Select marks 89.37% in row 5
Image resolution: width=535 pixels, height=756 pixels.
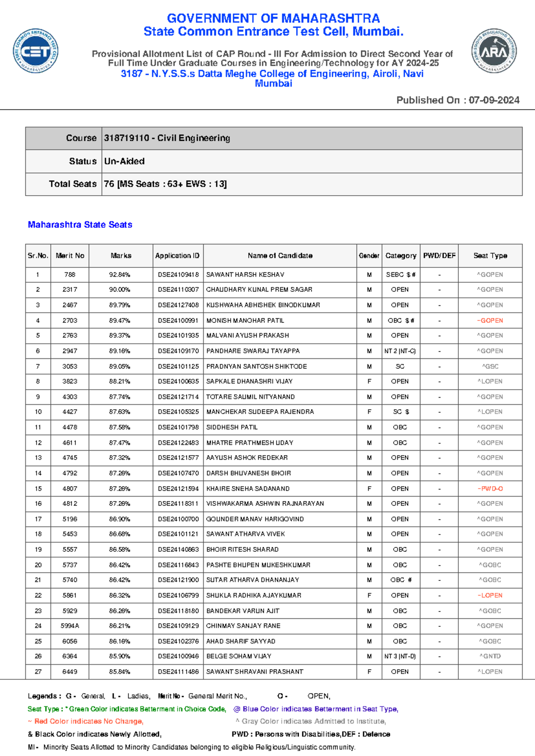(x=119, y=336)
